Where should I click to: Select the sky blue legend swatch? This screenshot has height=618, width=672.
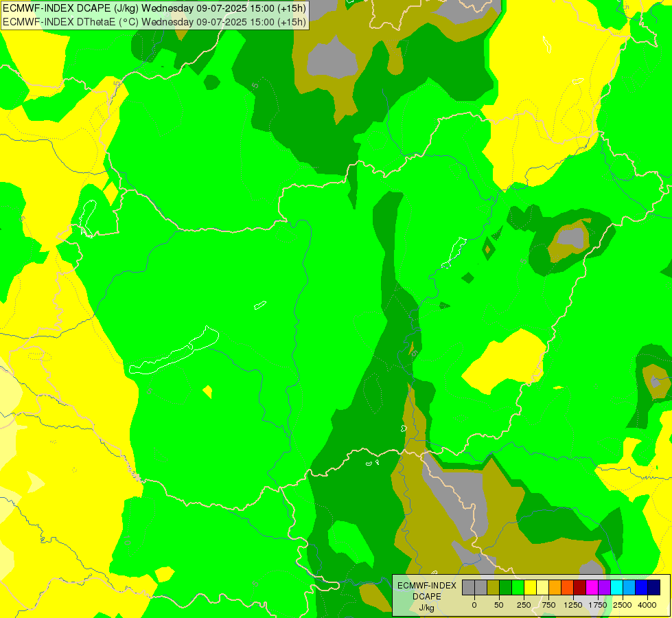coord(629,587)
